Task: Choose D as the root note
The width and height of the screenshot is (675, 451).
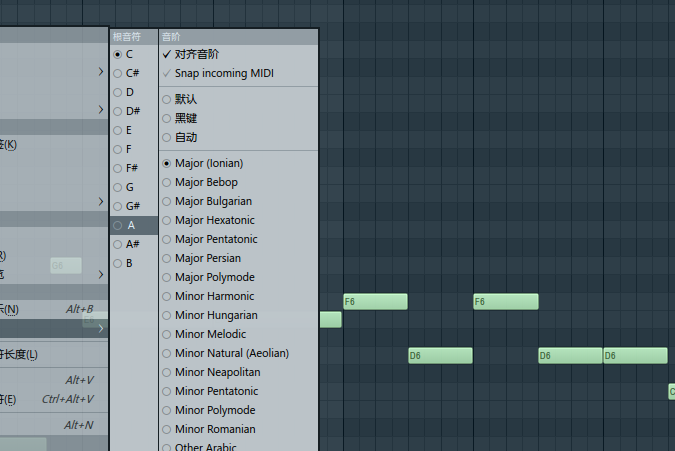Action: click(x=134, y=92)
